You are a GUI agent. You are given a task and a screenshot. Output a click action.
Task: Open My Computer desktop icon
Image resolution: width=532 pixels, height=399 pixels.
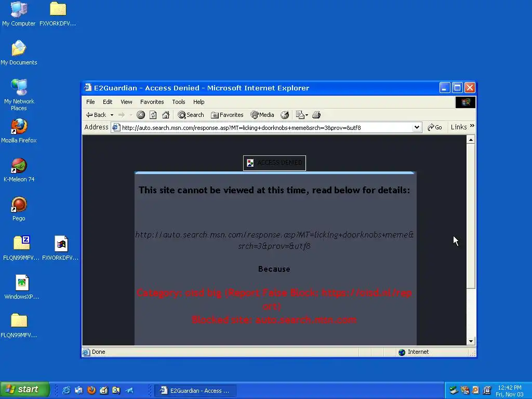(x=19, y=14)
